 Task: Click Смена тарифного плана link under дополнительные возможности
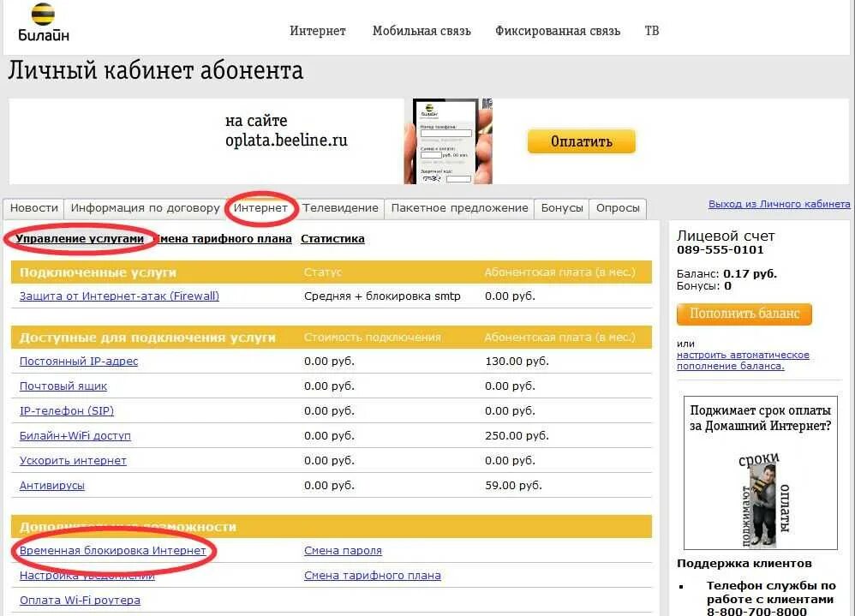pyautogui.click(x=373, y=576)
